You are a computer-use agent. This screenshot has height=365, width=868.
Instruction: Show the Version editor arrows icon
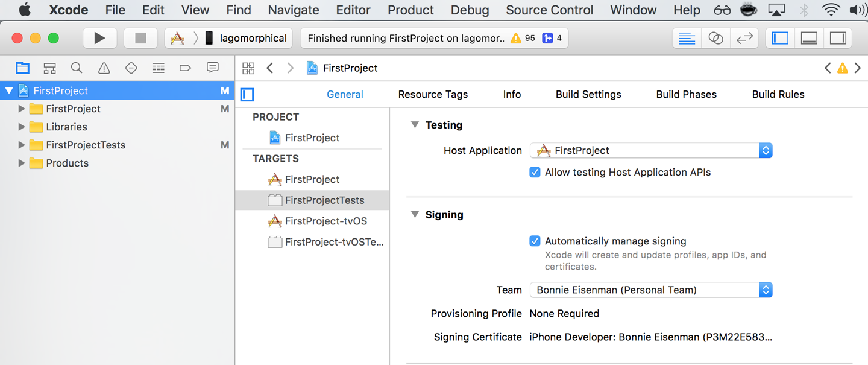tap(744, 38)
